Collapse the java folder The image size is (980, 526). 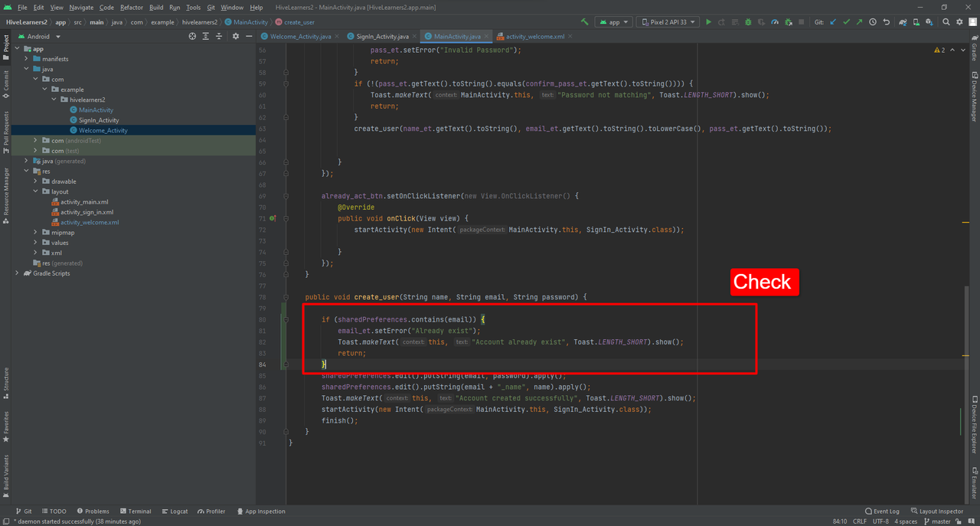(26, 69)
